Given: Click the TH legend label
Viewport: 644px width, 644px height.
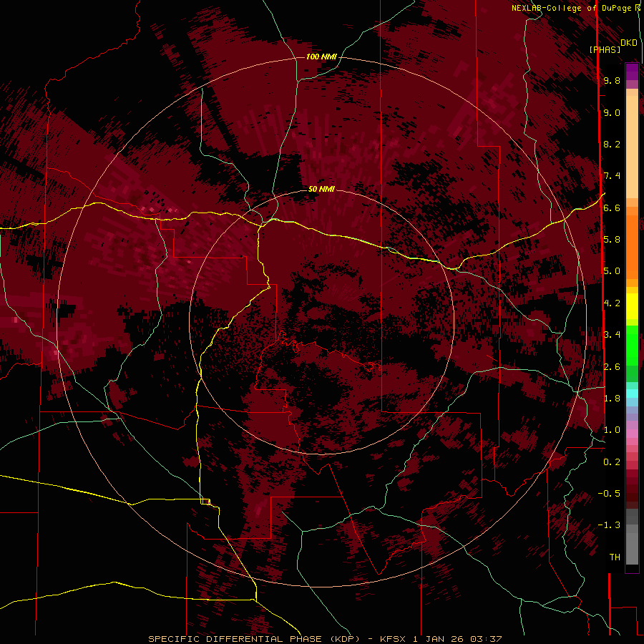Looking at the screenshot, I should [x=615, y=557].
